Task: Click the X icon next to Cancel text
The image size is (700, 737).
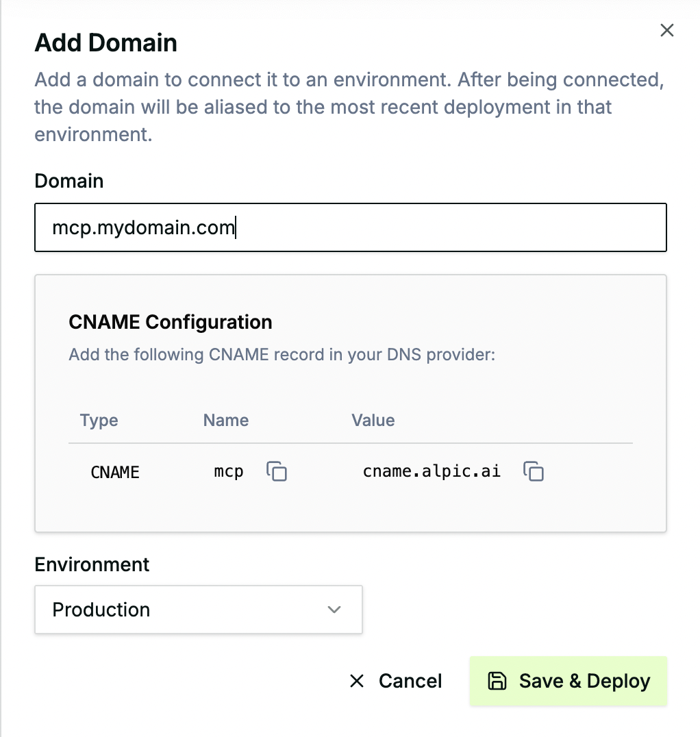Action: point(357,681)
